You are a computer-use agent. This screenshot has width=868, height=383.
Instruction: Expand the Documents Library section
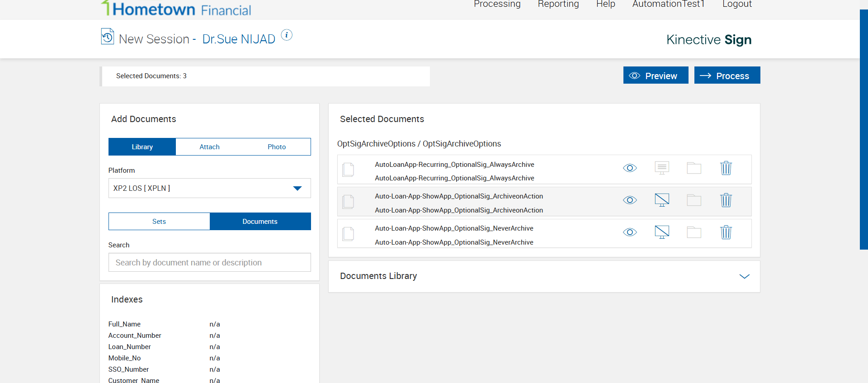(744, 276)
